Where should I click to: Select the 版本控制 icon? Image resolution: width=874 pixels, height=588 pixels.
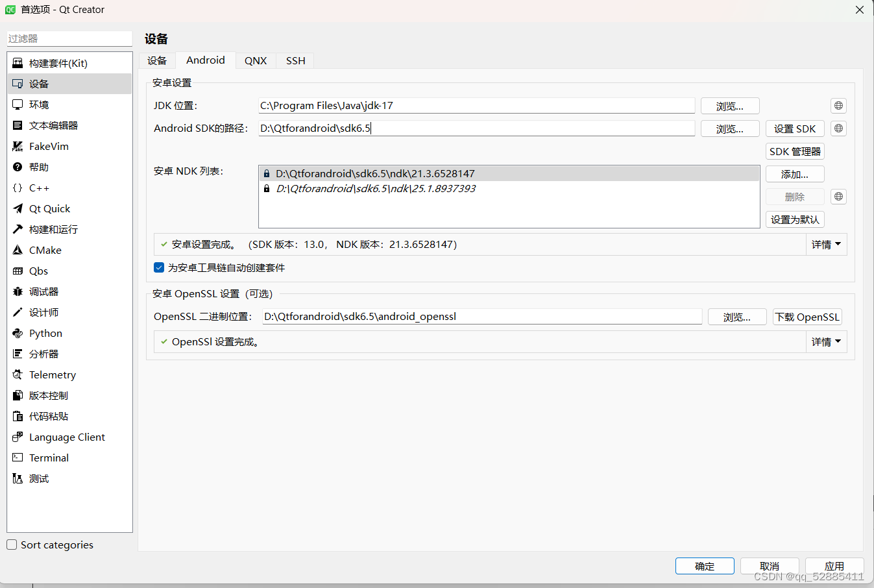(18, 395)
